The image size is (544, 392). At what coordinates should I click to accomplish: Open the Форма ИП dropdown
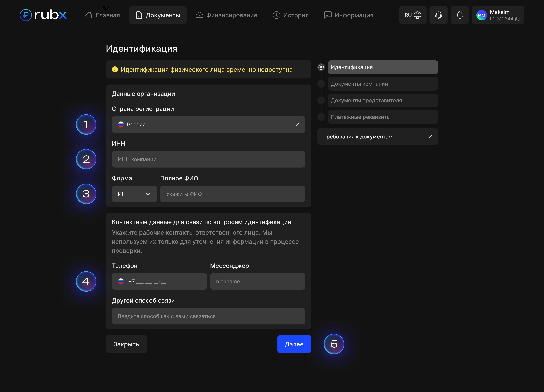[134, 194]
